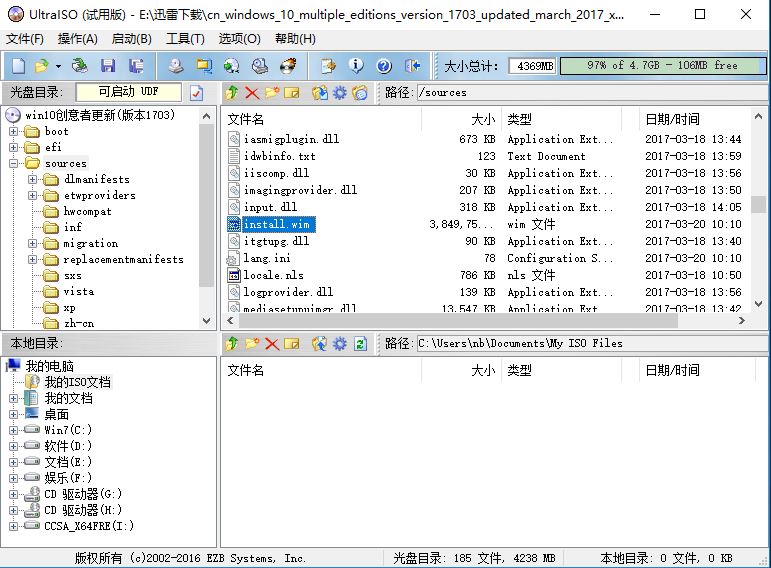
Task: Click New Folder icon in disc pane
Action: [x=272, y=92]
